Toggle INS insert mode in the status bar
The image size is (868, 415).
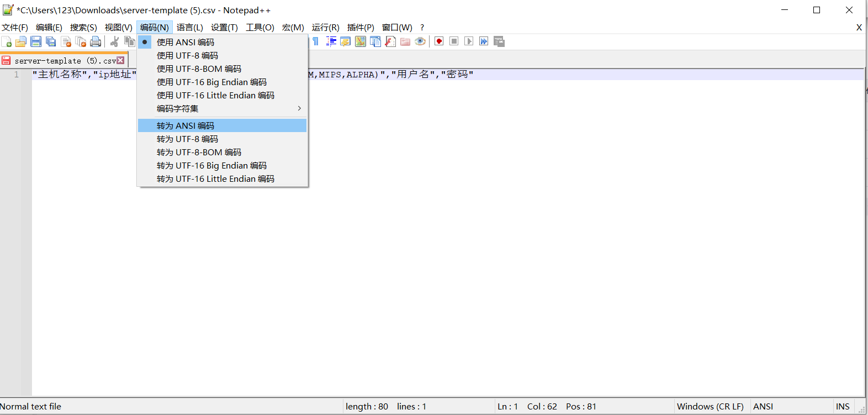point(843,407)
